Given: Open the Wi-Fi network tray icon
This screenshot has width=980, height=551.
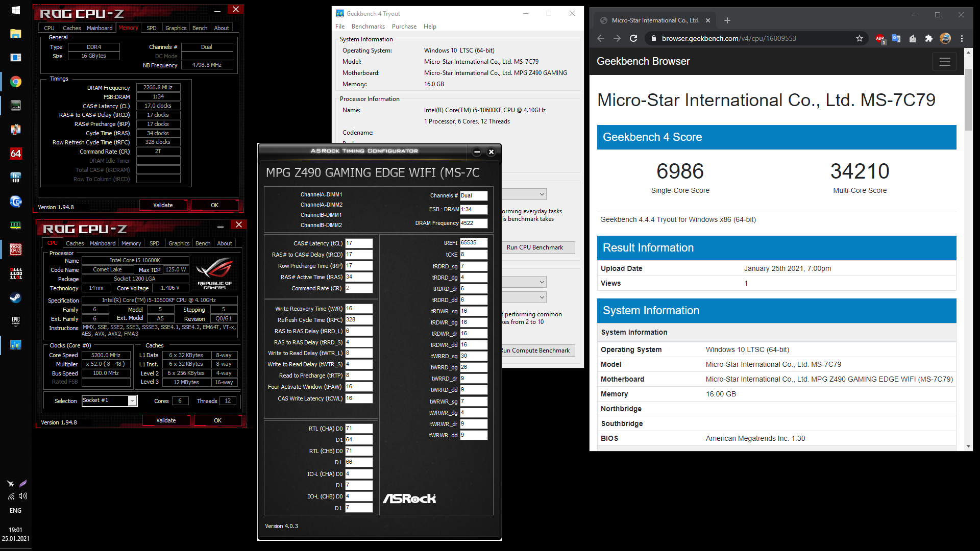Looking at the screenshot, I should coord(11,496).
